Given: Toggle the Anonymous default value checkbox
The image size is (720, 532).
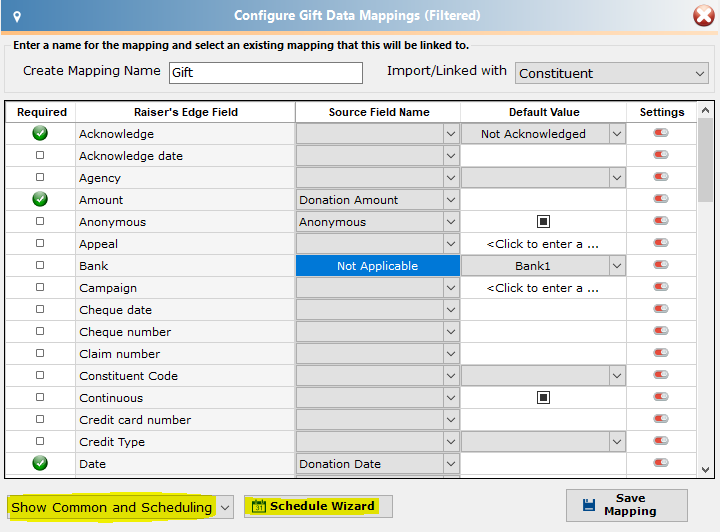Looking at the screenshot, I should [x=543, y=222].
